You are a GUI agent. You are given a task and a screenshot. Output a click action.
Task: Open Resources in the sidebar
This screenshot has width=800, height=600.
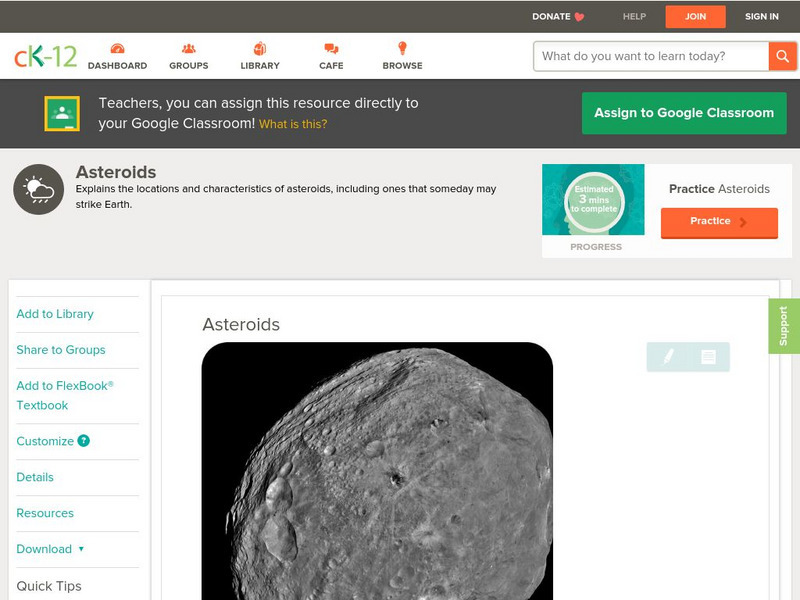pyautogui.click(x=45, y=513)
